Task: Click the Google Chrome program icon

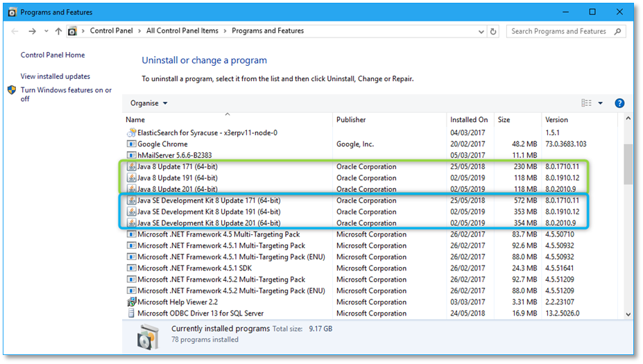Action: click(131, 144)
